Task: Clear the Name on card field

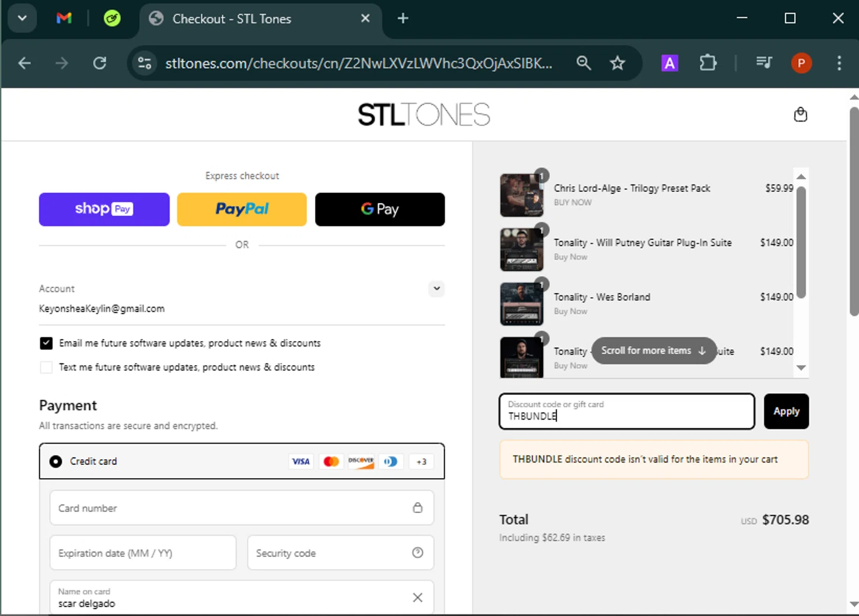Action: 417,598
